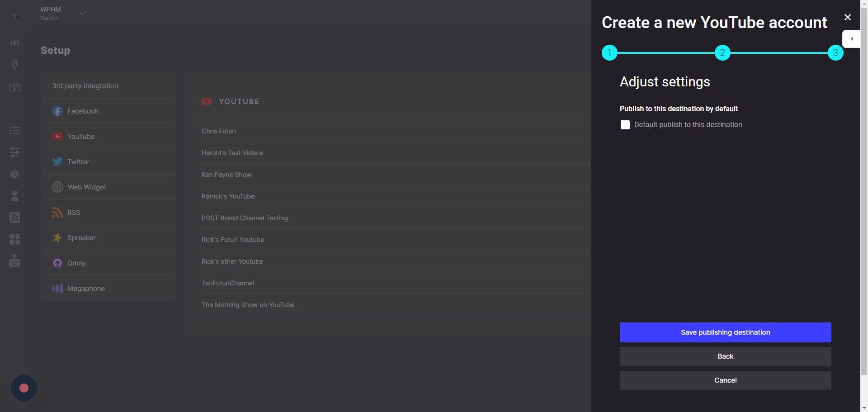The width and height of the screenshot is (868, 412).
Task: Open the list view icon in sidebar
Action: 14,131
